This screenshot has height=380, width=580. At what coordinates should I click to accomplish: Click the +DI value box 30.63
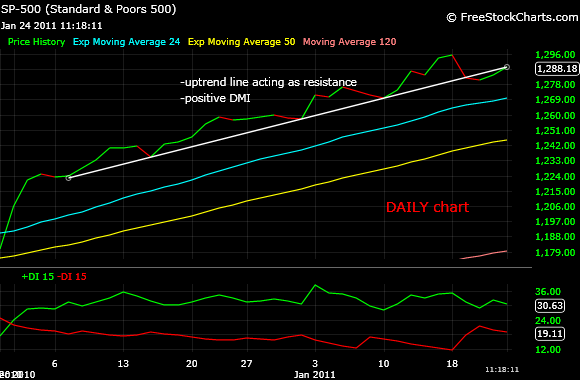(550, 306)
